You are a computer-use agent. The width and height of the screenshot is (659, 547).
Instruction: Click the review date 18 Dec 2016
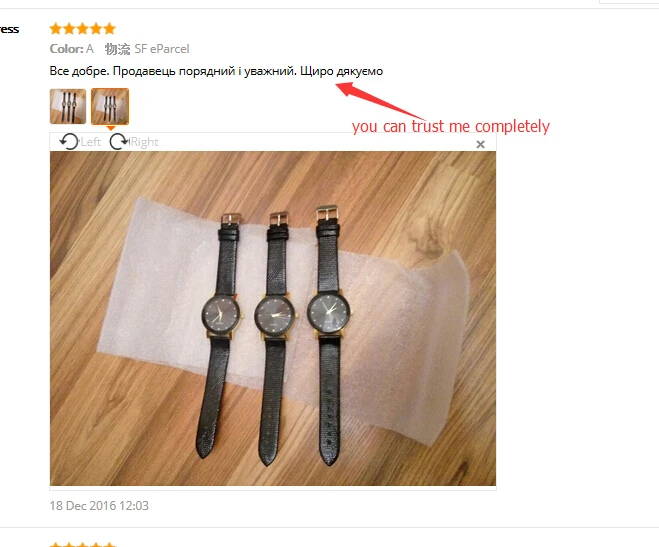[x=99, y=505]
